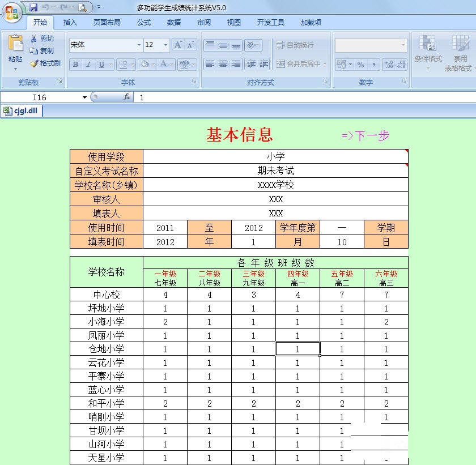Viewport: 476px width, 465px height.
Task: Toggle align right
Action: point(236,63)
